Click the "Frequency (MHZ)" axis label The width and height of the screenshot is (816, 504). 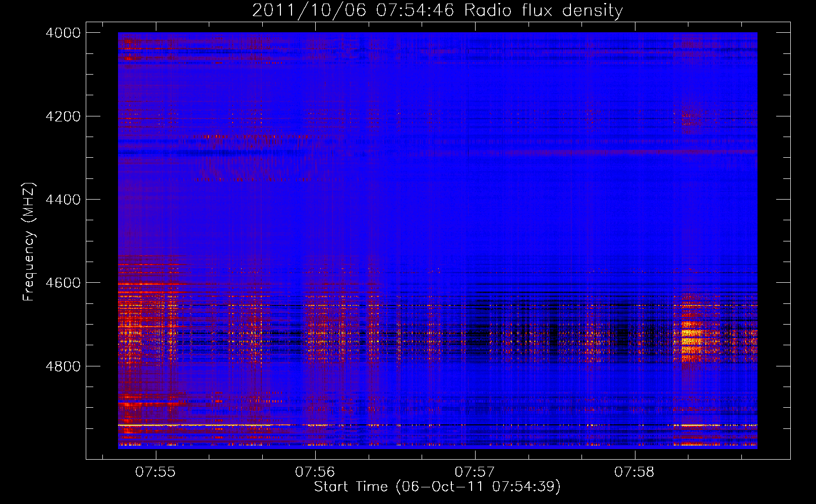[x=29, y=241]
